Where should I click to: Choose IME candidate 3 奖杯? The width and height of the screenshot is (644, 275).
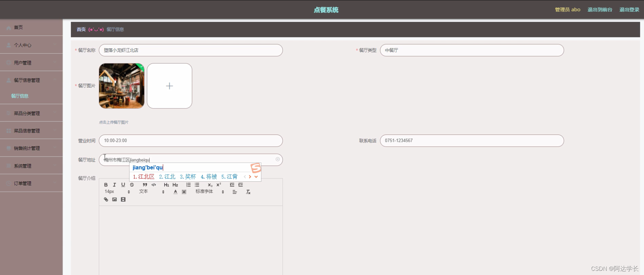(x=188, y=177)
